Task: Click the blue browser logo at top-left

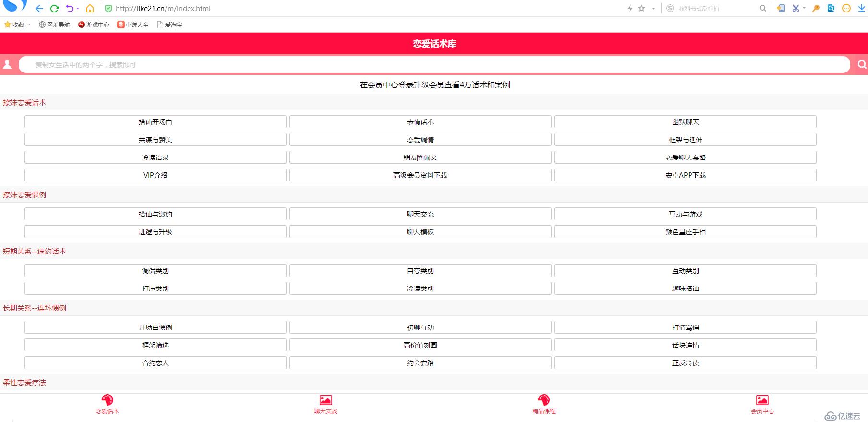Action: tap(14, 5)
